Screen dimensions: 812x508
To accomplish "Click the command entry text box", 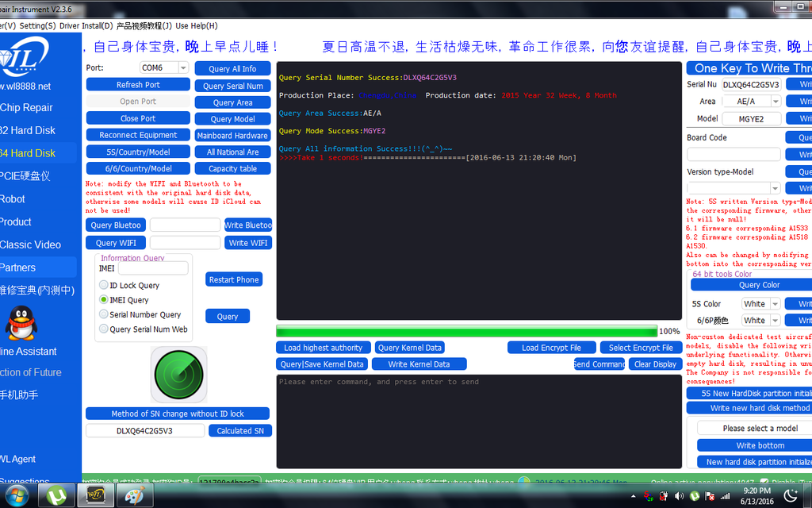I will click(x=478, y=421).
